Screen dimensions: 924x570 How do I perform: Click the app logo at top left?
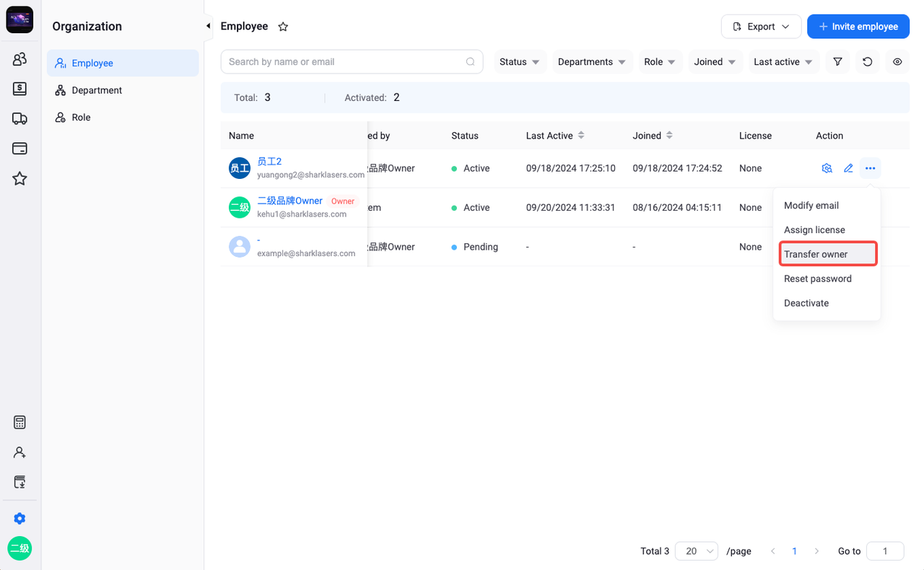[19, 19]
